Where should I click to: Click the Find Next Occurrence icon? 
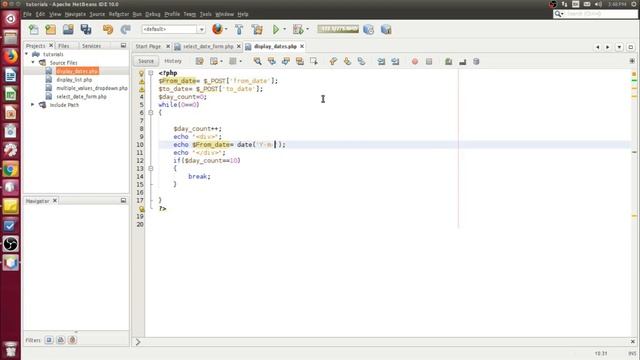286,61
